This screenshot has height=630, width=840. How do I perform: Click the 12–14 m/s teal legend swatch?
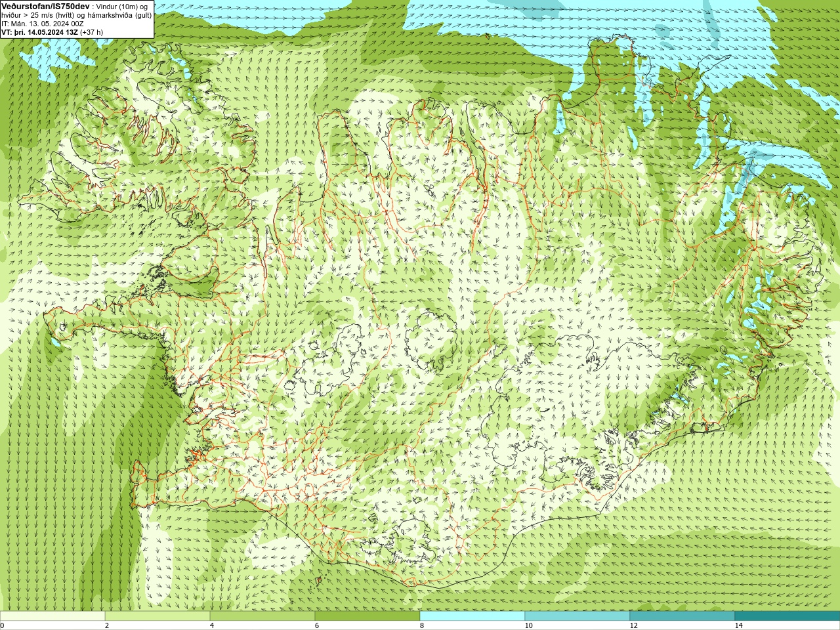tap(682, 616)
